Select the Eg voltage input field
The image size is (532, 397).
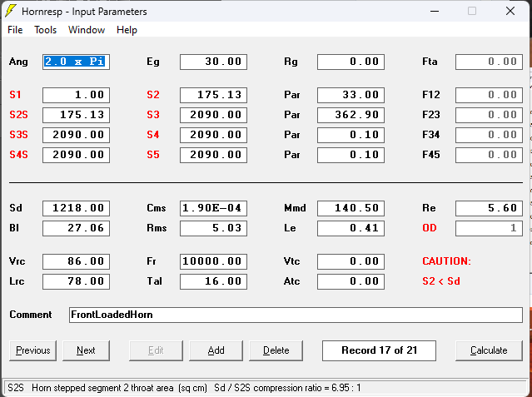213,62
